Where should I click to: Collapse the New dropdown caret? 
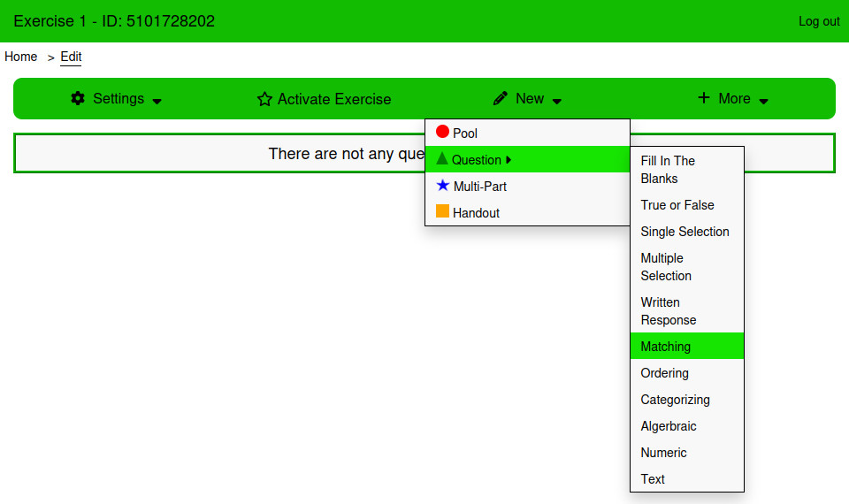(557, 101)
